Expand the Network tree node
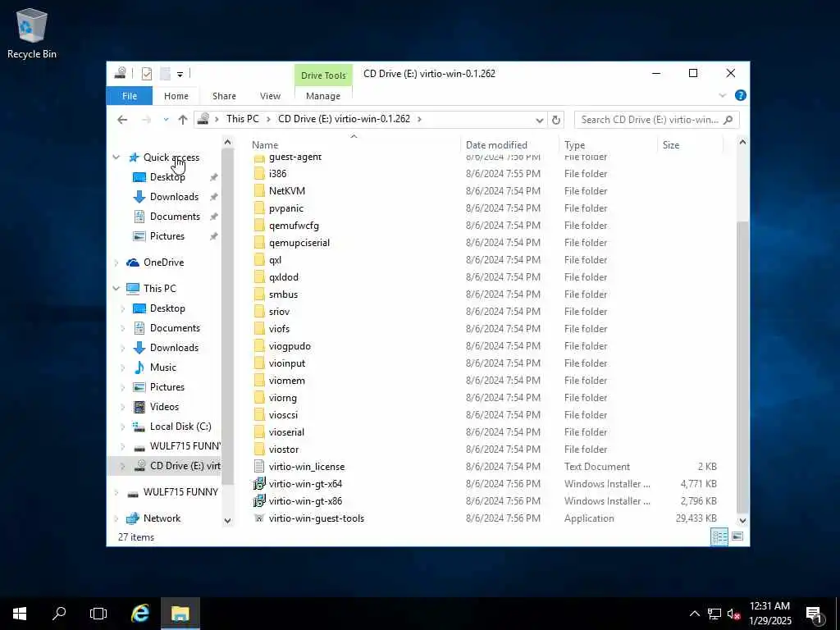 116,518
